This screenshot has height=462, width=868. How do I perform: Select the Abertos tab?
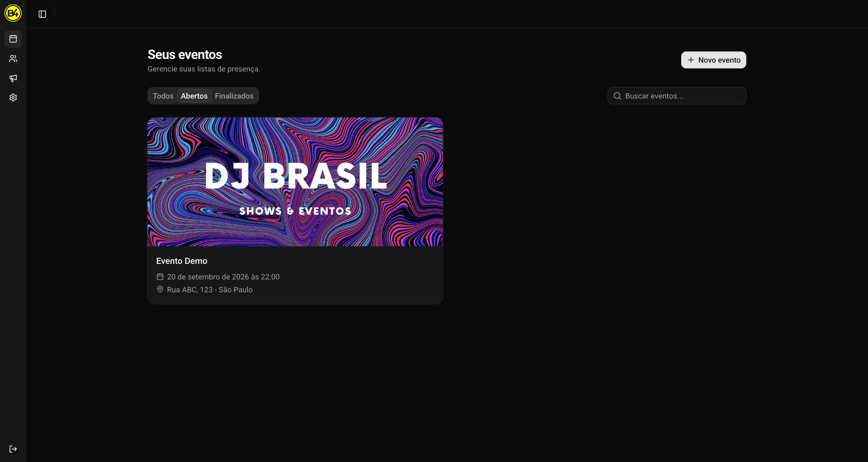point(194,96)
